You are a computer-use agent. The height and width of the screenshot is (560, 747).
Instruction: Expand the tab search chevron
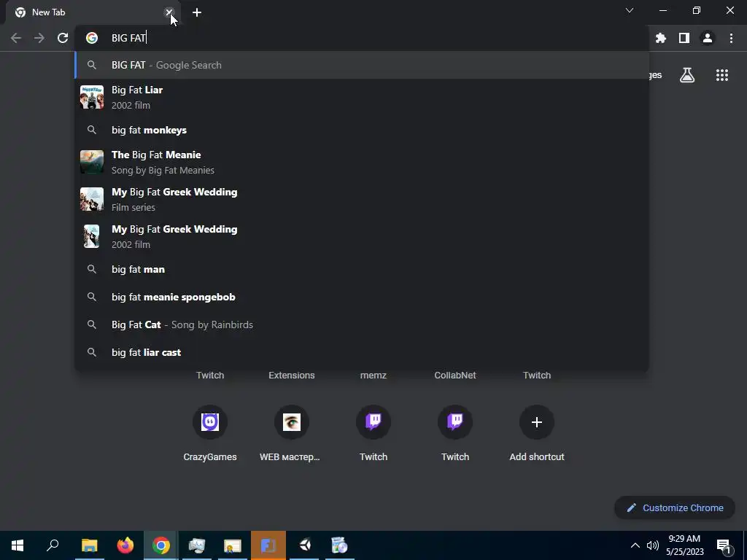pos(630,10)
